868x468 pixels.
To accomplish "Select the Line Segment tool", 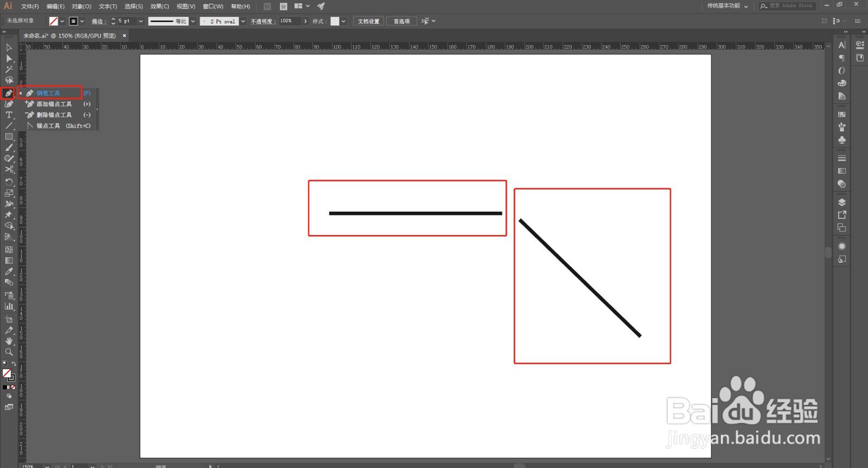I will [x=9, y=126].
